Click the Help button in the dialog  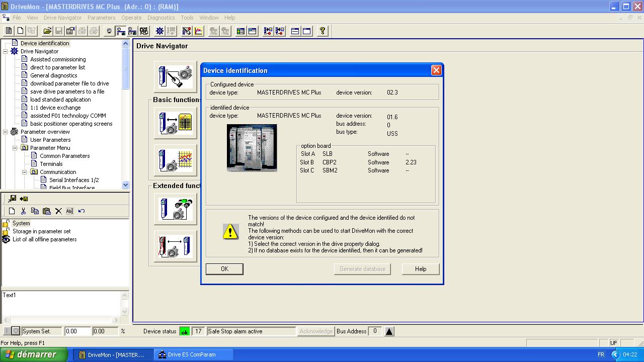[421, 269]
